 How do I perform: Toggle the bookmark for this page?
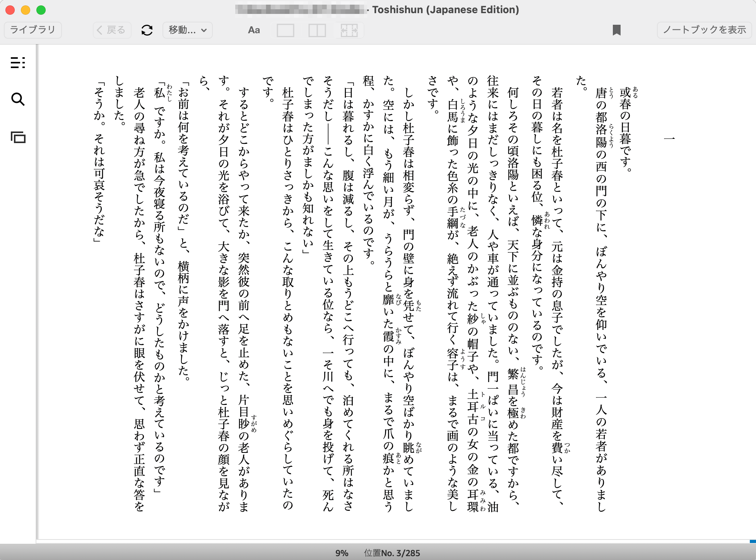[617, 30]
